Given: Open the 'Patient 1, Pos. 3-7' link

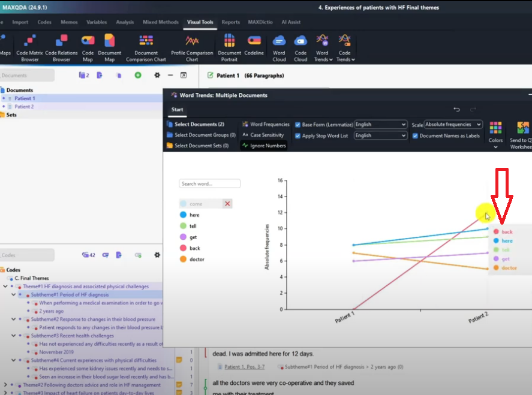Looking at the screenshot, I should [x=244, y=366].
